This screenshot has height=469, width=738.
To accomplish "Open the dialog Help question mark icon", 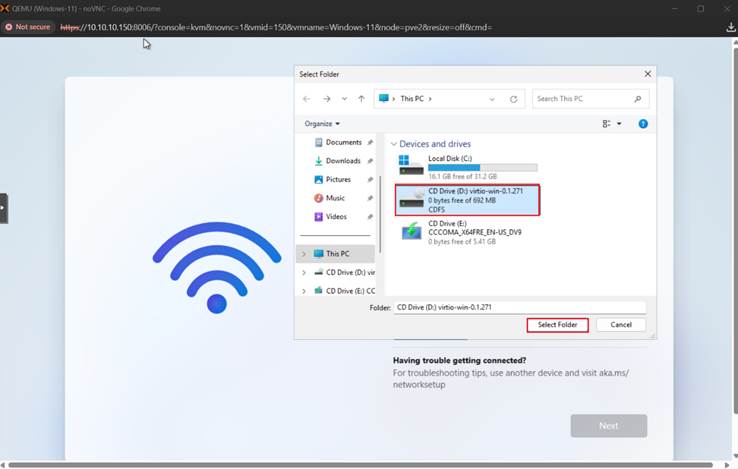I will (x=643, y=124).
